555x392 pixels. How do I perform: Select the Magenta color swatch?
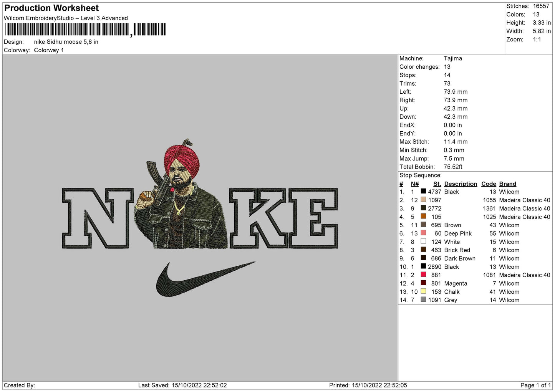tap(423, 283)
